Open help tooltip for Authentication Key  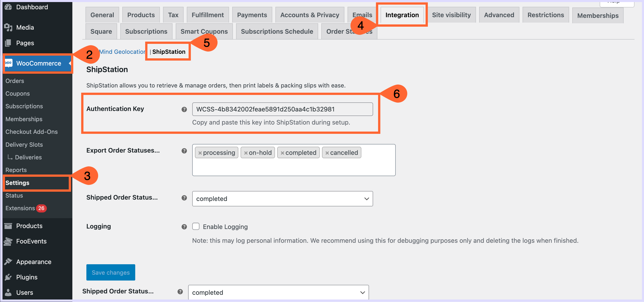tap(184, 109)
